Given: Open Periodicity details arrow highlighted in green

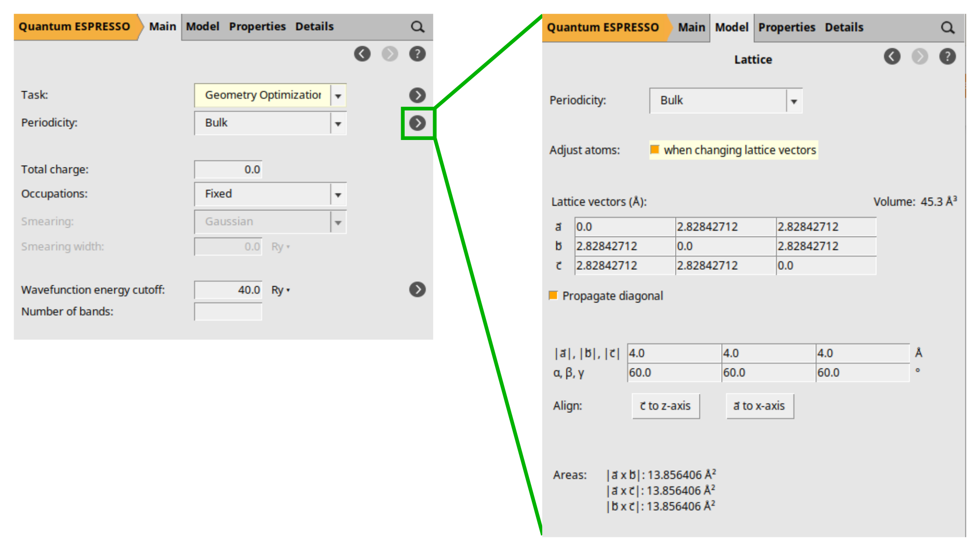Looking at the screenshot, I should 417,123.
